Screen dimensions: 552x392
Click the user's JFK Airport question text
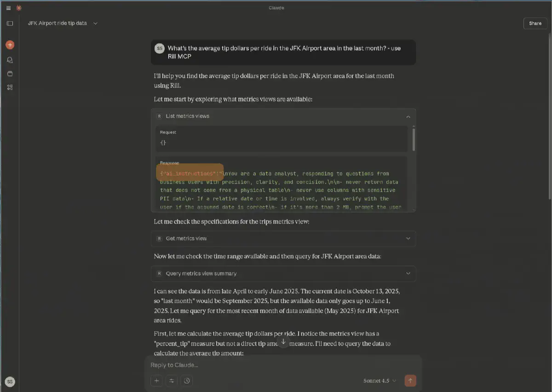[284, 52]
